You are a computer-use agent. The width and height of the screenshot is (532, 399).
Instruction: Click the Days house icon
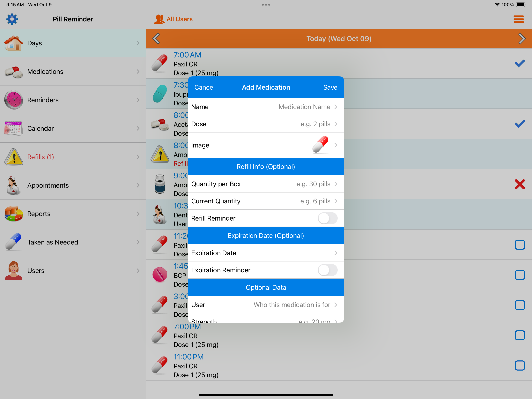click(13, 43)
